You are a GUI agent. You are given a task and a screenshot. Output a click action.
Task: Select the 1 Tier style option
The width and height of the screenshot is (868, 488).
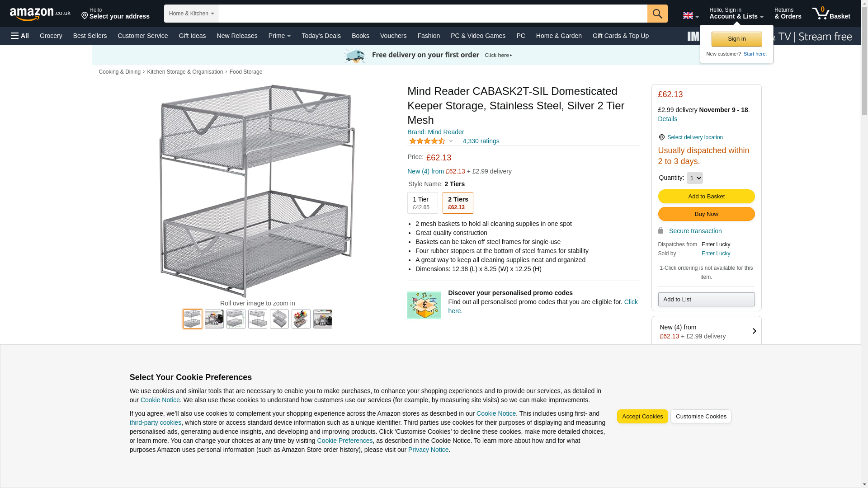point(422,203)
